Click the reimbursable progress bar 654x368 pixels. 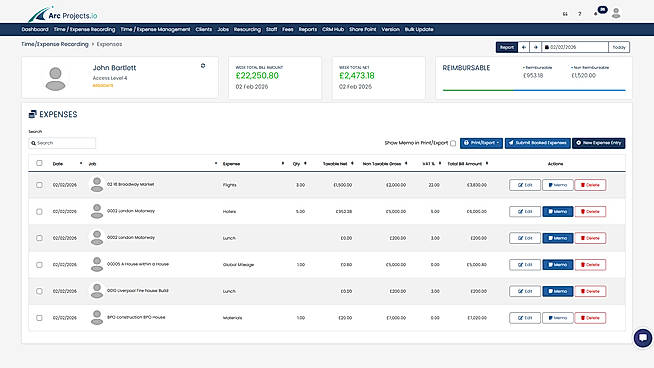[x=534, y=90]
